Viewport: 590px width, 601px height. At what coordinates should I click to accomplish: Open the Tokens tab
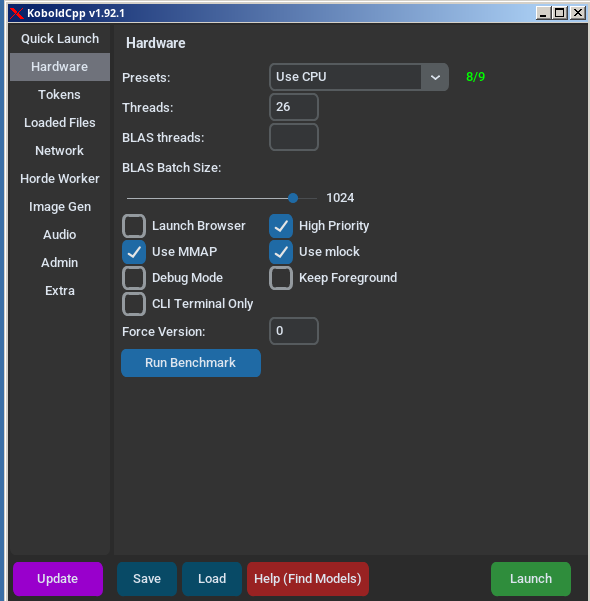[x=60, y=95]
